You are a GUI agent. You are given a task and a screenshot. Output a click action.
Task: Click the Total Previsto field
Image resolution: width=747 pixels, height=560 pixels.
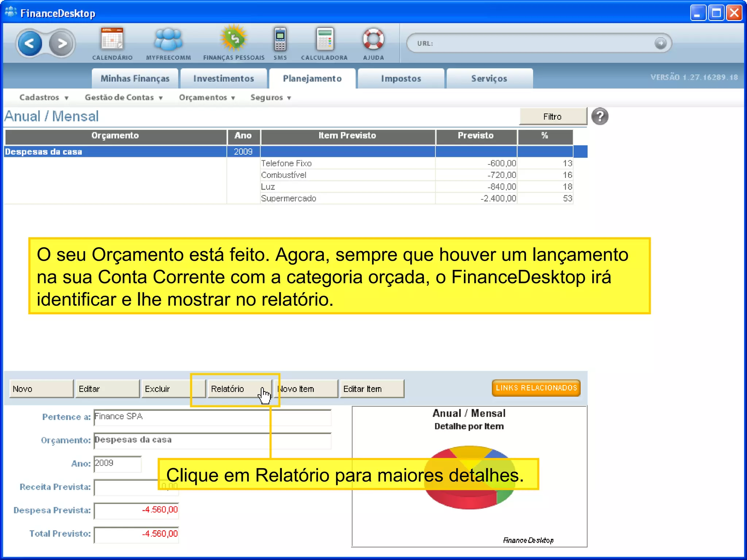pos(136,534)
